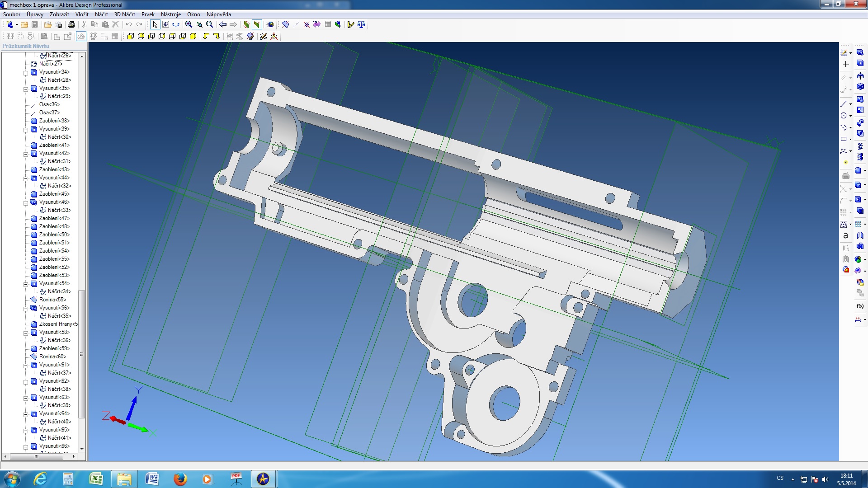Open the Nástroje menu
The image size is (868, 488).
170,14
